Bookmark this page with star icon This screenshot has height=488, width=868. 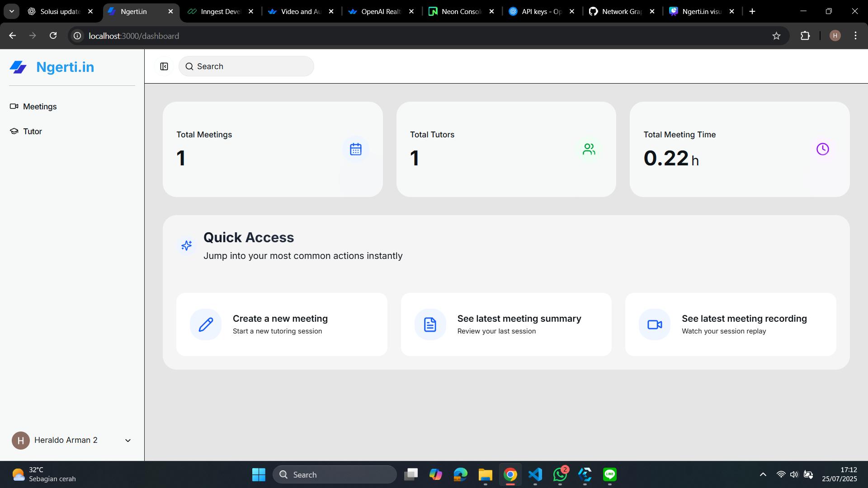776,36
